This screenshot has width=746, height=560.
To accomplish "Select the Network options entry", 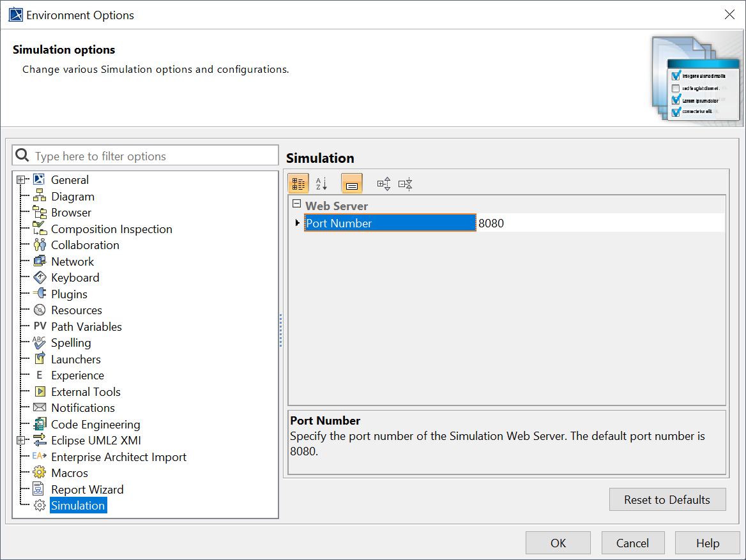I will click(x=72, y=261).
